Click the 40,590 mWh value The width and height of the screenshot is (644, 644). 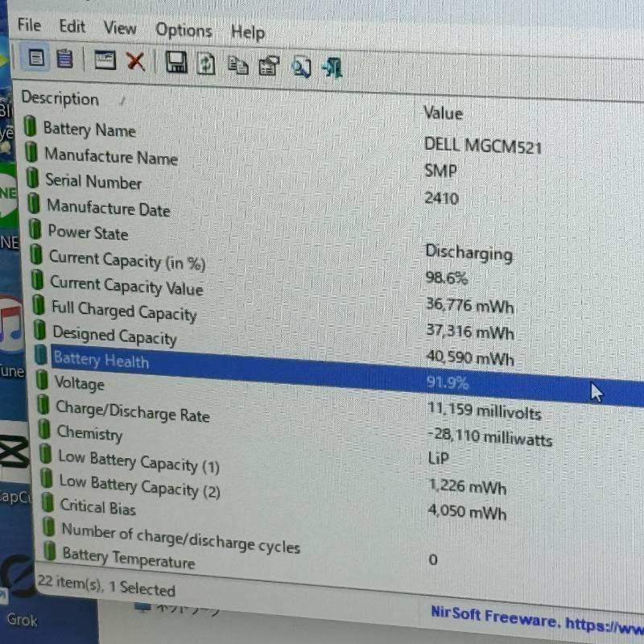(470, 357)
